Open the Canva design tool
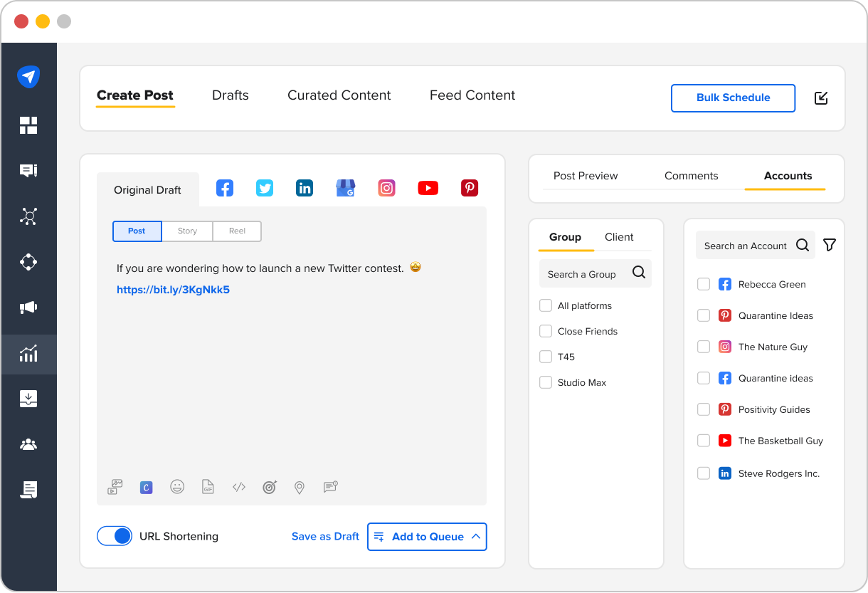Image resolution: width=868 pixels, height=593 pixels. (146, 487)
